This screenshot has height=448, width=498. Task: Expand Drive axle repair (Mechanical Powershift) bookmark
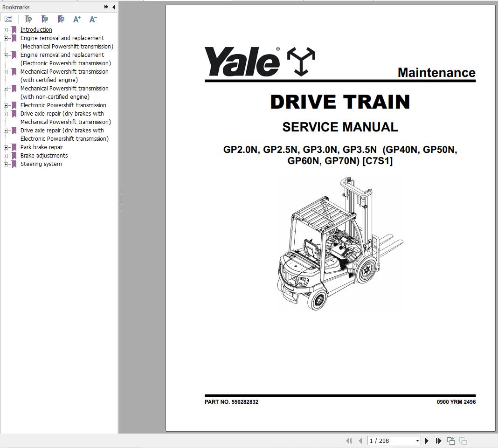pyautogui.click(x=6, y=114)
